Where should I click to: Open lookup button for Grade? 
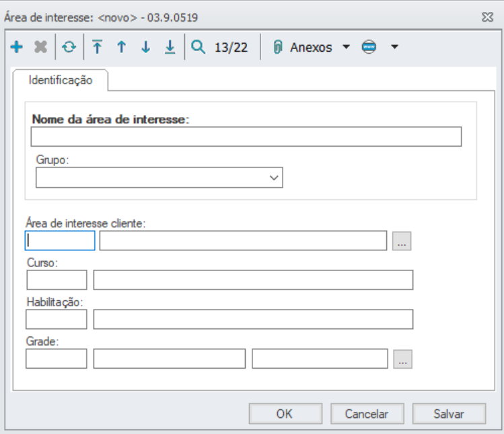403,359
